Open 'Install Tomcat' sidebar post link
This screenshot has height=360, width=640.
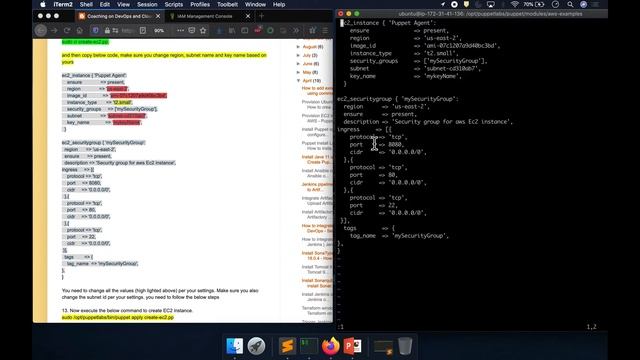(317, 269)
